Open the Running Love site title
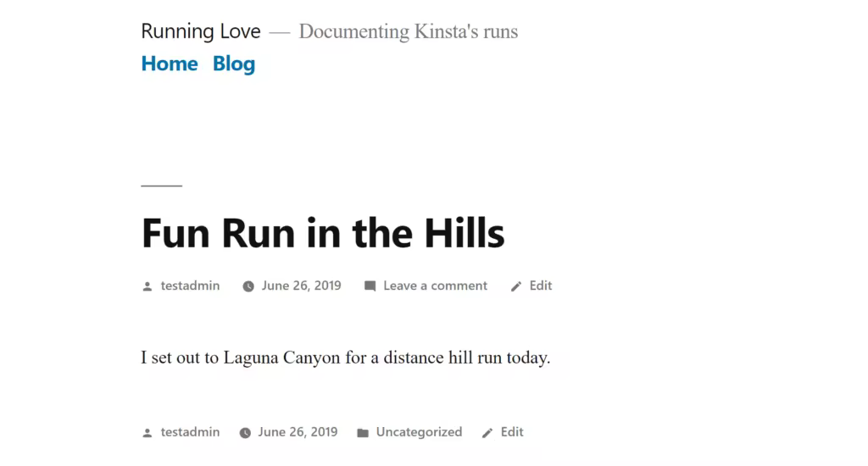 [x=200, y=31]
